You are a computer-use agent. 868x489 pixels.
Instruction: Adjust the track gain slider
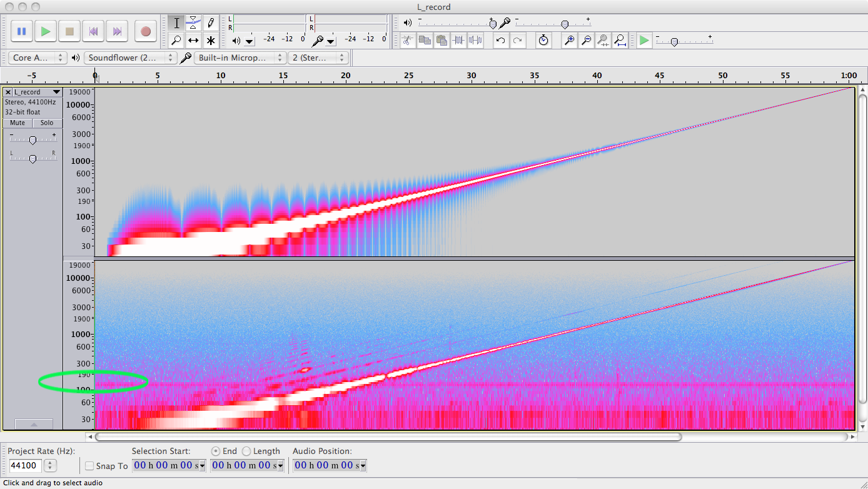click(33, 139)
